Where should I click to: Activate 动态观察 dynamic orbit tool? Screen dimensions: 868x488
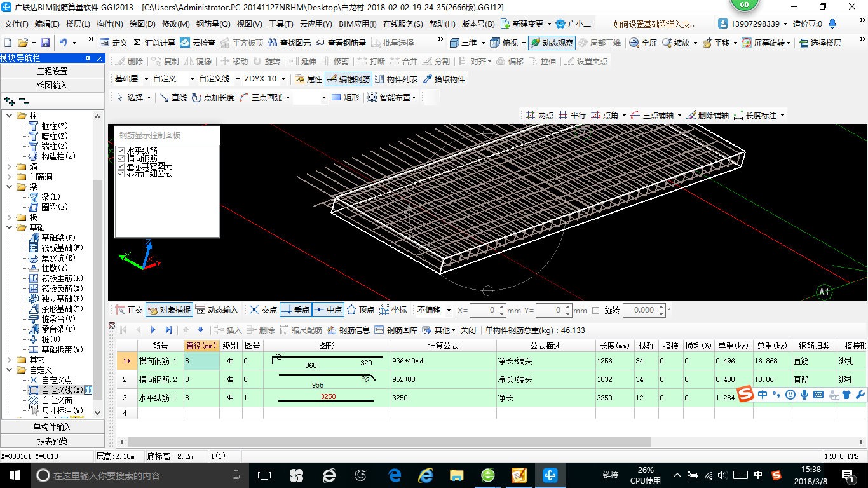coord(551,43)
